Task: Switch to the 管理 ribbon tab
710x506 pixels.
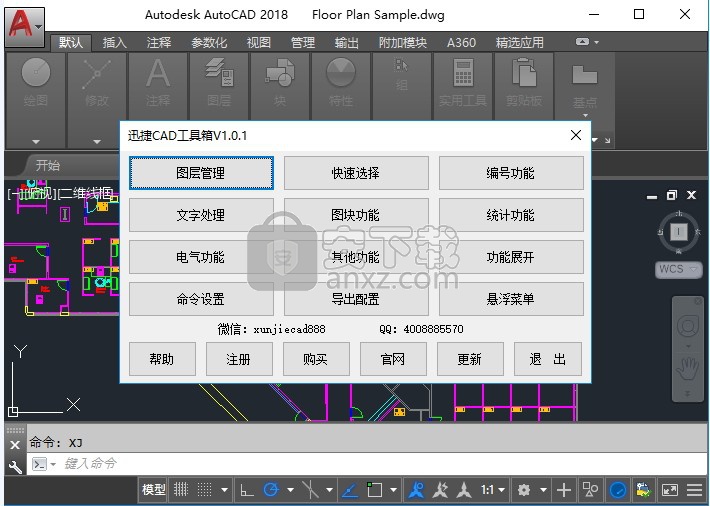Action: [x=302, y=43]
